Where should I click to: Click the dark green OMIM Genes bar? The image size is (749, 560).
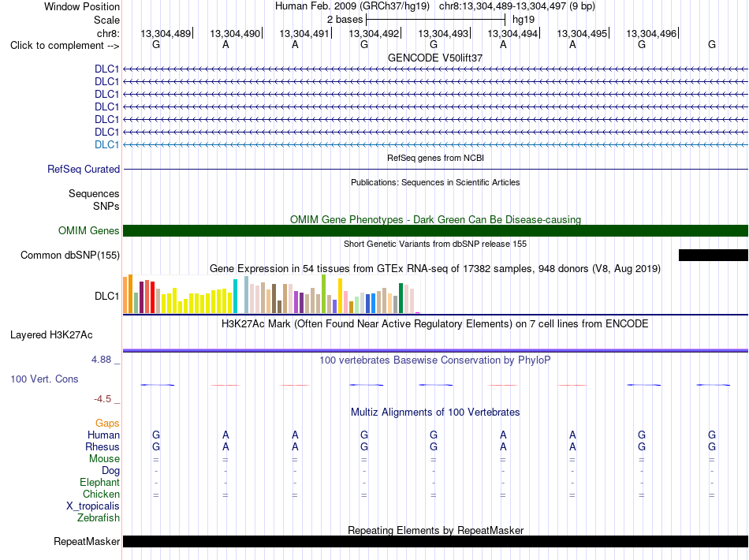(435, 231)
